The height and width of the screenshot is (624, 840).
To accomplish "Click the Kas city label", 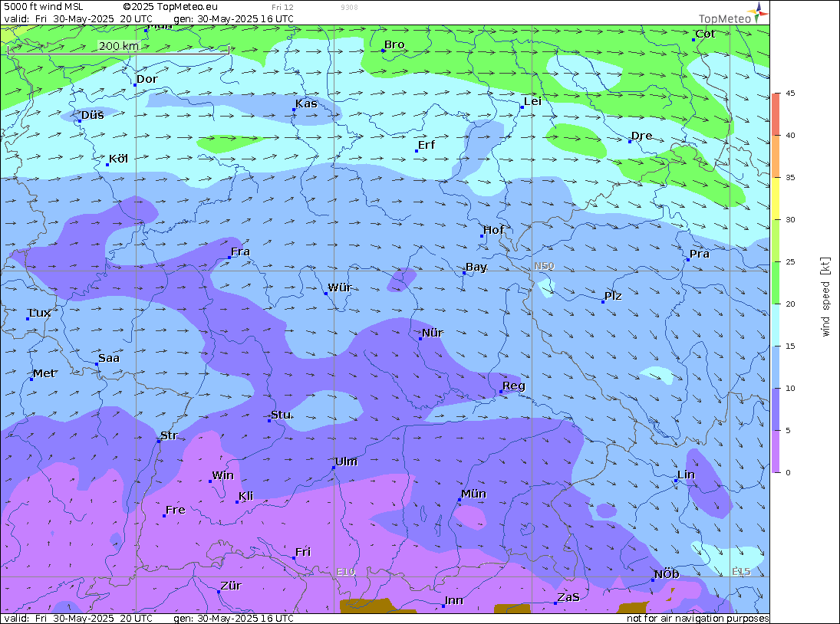I will pyautogui.click(x=306, y=103).
